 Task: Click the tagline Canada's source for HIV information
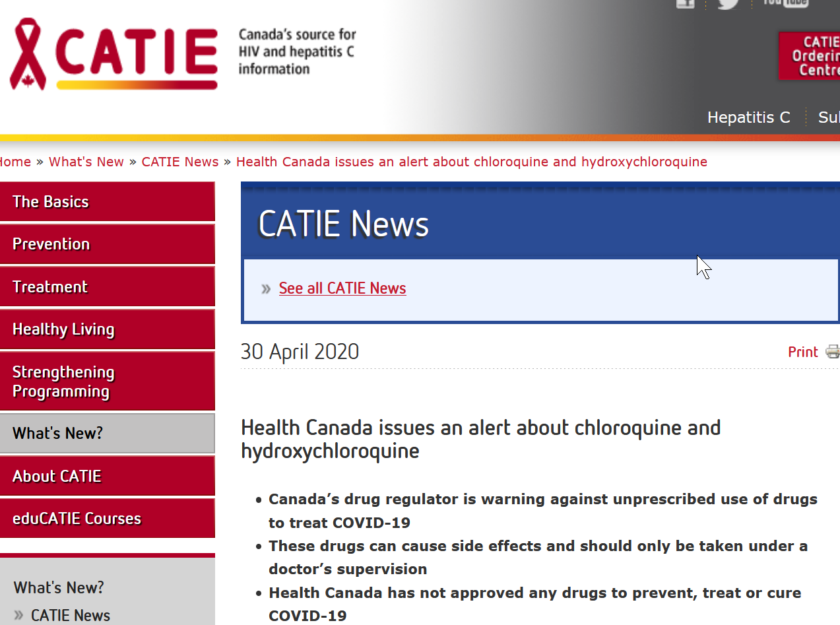pos(297,51)
